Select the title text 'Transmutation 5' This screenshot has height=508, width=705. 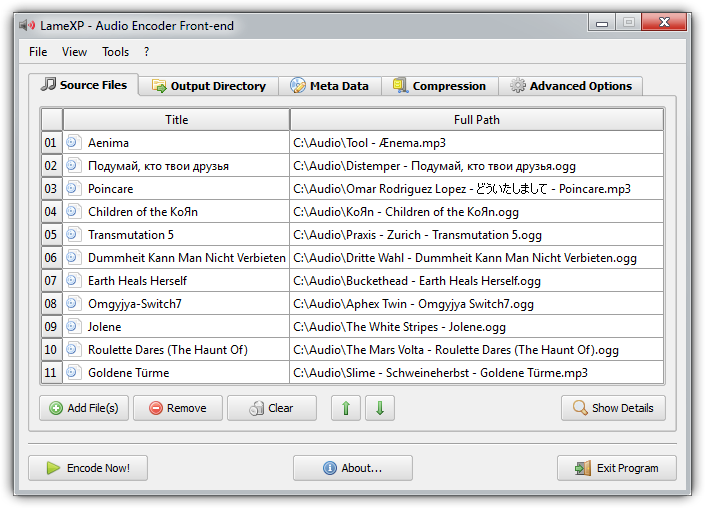pos(131,235)
